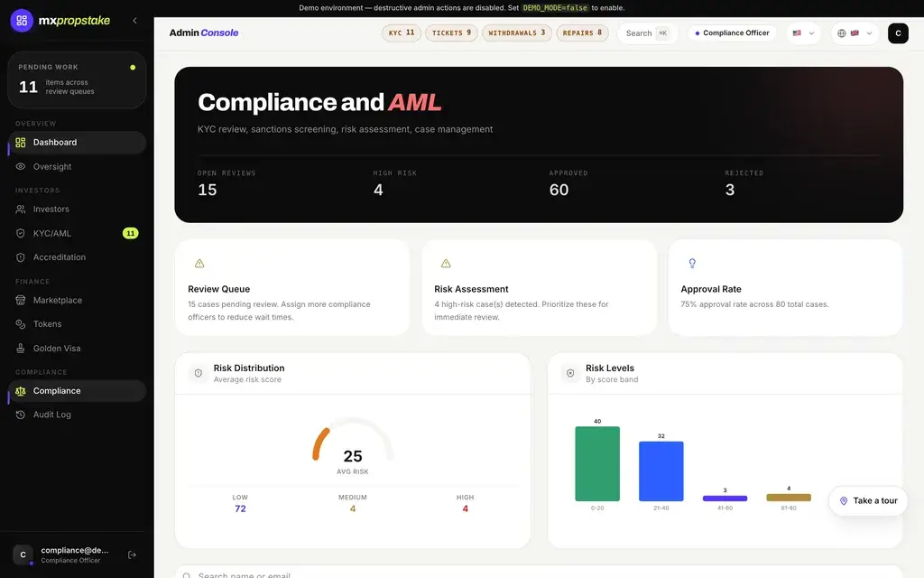
Task: Click the Open Reviews value 15
Action: coord(208,190)
